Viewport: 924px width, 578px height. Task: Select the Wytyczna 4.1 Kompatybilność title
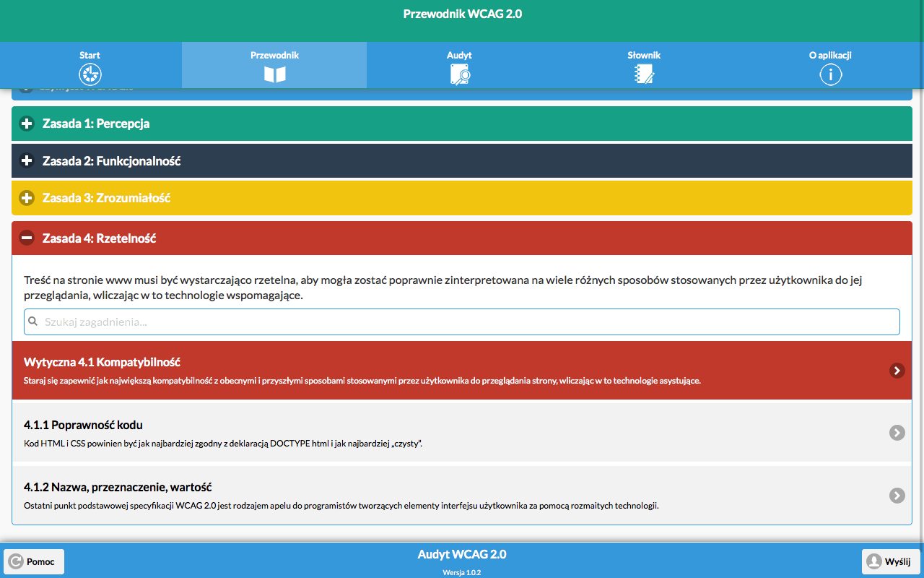click(102, 362)
